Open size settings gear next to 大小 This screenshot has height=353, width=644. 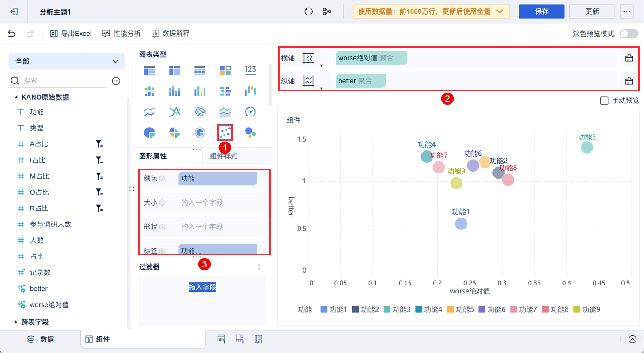(162, 203)
